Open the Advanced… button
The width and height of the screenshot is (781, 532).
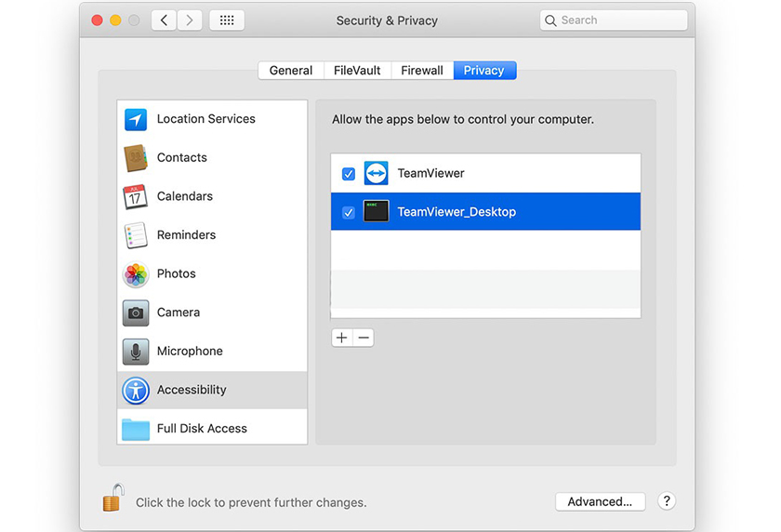(x=601, y=501)
